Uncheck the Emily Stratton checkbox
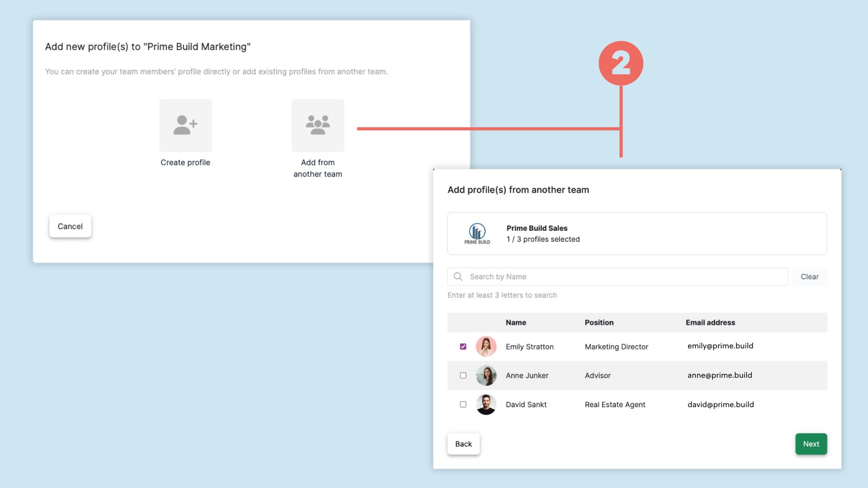Image resolution: width=868 pixels, height=488 pixels. pos(463,347)
